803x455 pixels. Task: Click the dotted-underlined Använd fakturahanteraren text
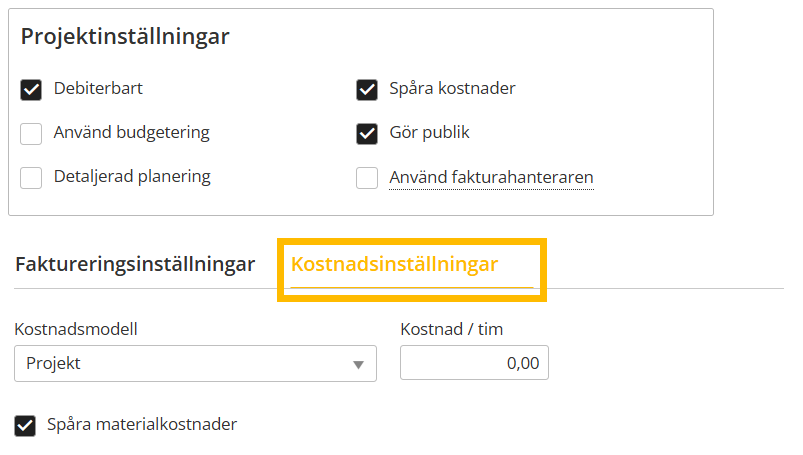point(491,178)
